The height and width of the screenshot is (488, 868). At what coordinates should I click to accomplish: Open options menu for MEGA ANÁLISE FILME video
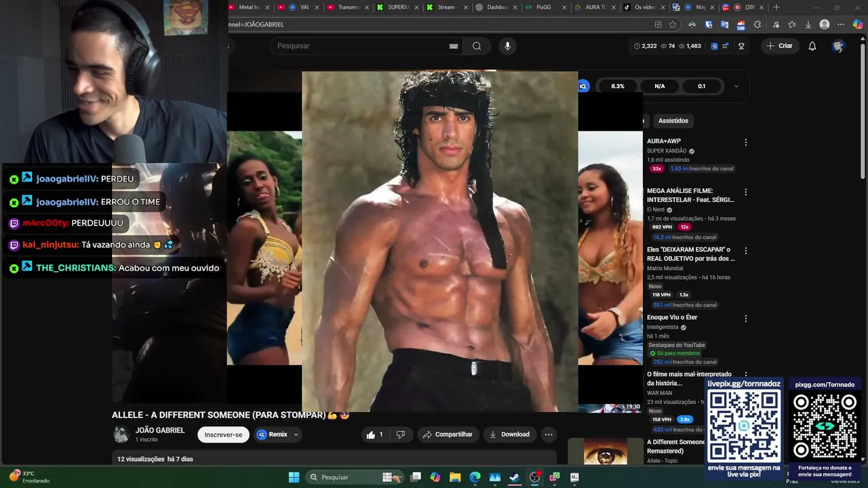click(746, 192)
